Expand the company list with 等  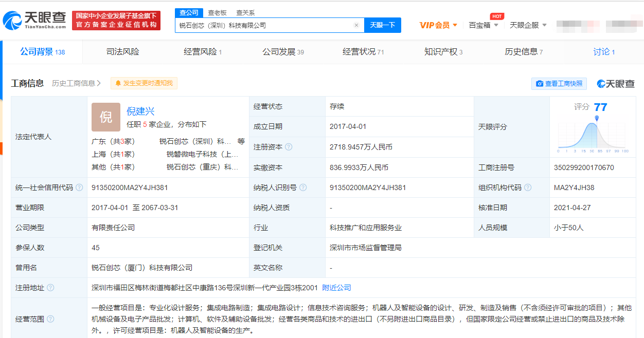(241, 141)
